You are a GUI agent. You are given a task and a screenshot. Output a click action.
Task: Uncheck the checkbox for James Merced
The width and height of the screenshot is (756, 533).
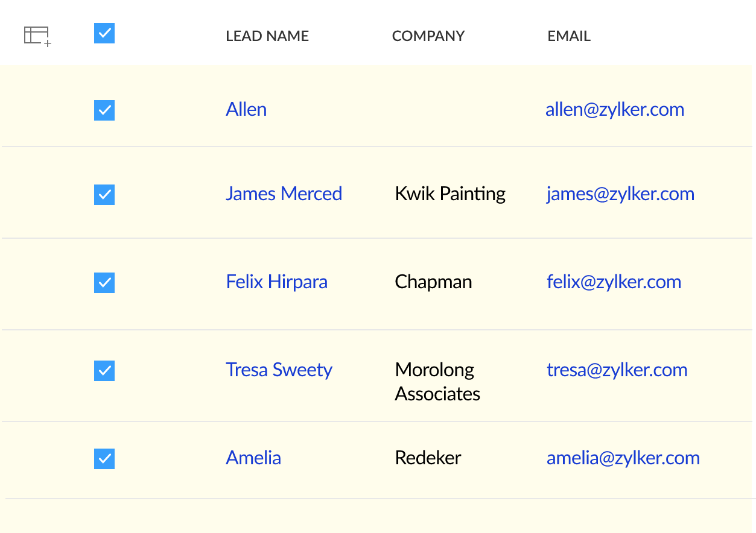coord(104,195)
